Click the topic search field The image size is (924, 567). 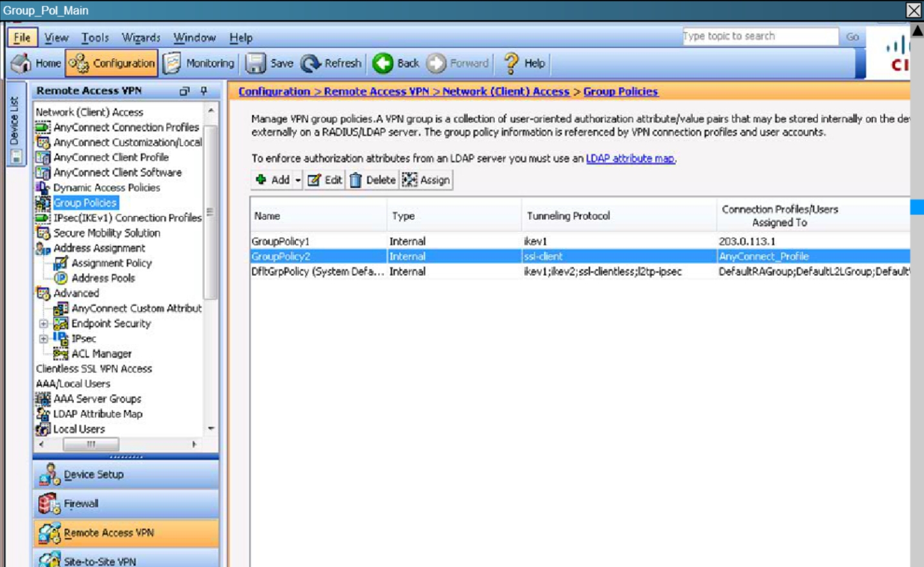(x=760, y=37)
